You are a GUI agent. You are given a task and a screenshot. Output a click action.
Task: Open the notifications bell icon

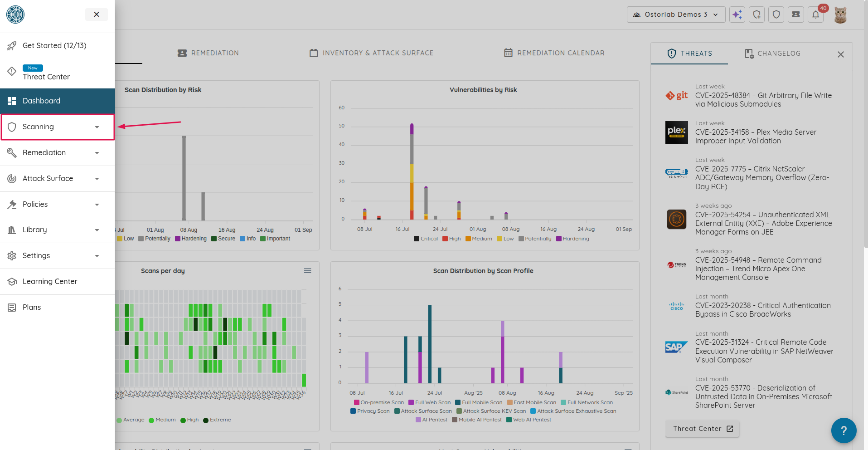(815, 15)
